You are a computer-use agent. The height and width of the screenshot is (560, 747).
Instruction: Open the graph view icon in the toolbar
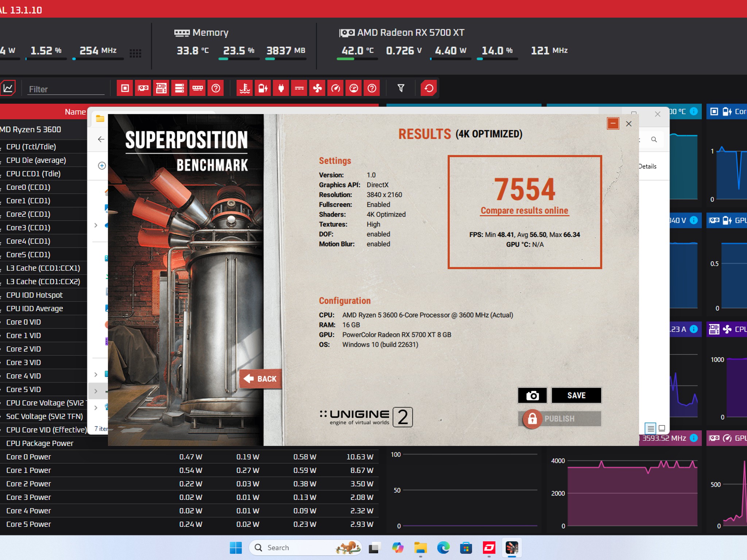8,88
